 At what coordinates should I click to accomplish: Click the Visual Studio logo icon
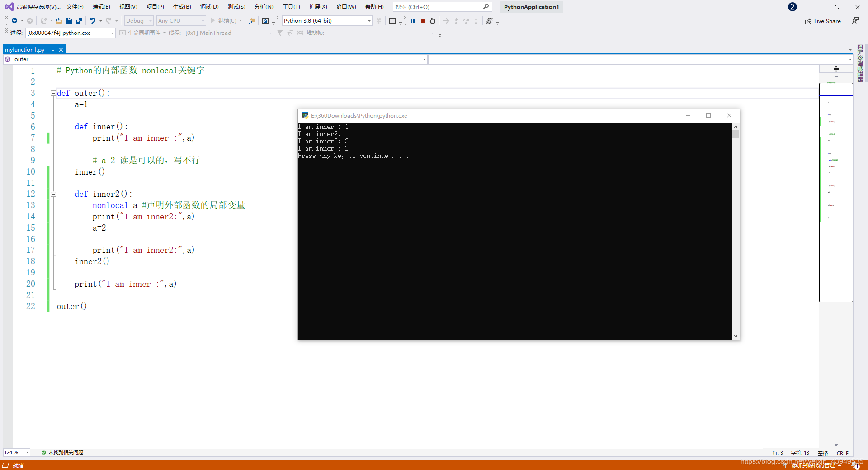coord(9,7)
